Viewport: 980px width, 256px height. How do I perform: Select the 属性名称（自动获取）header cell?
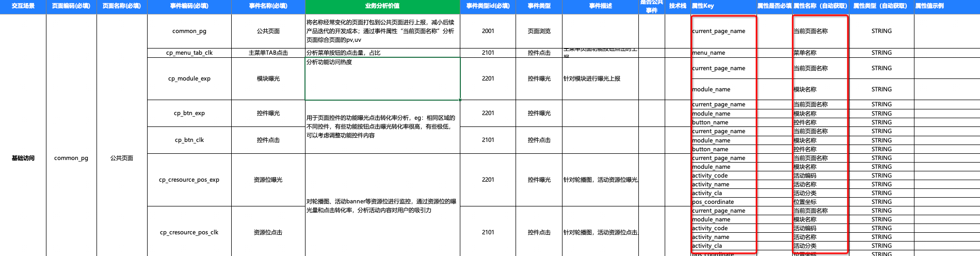[x=820, y=6]
